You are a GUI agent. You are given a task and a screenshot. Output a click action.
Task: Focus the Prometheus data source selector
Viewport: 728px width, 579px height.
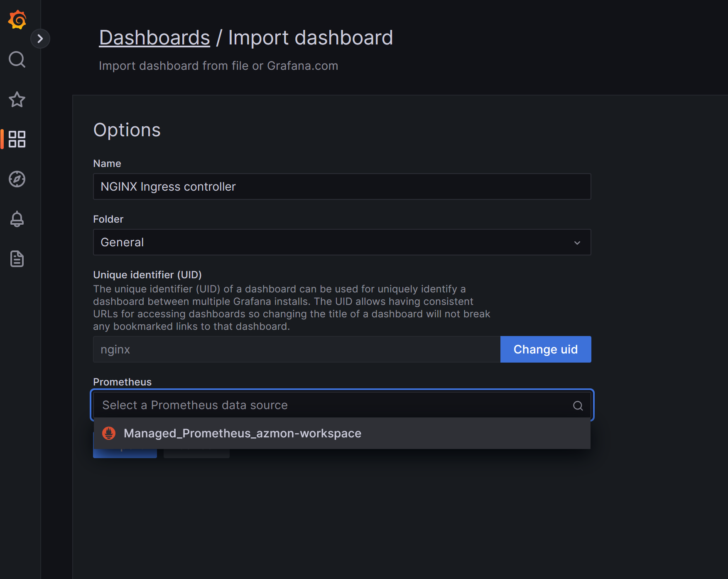[x=342, y=405]
